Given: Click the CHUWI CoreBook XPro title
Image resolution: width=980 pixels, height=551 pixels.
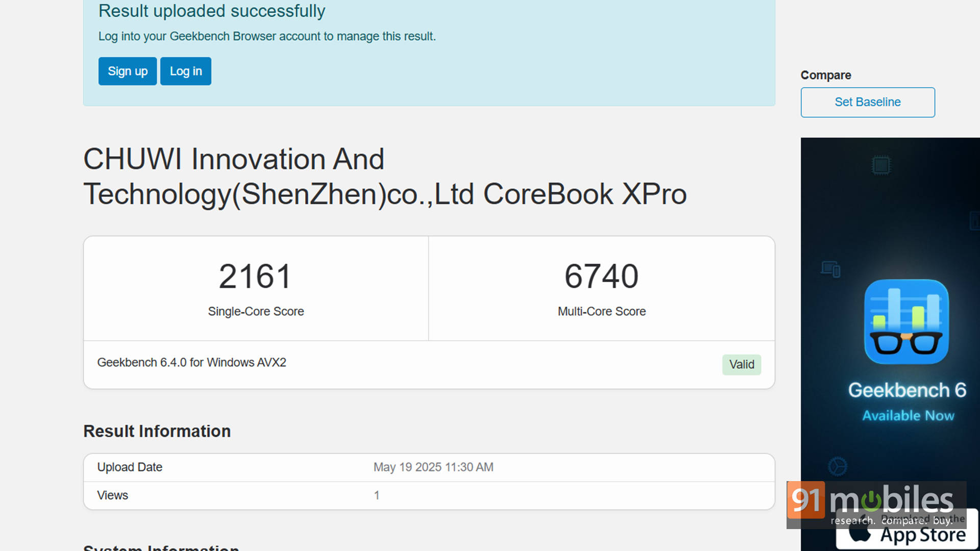Looking at the screenshot, I should click(x=385, y=177).
